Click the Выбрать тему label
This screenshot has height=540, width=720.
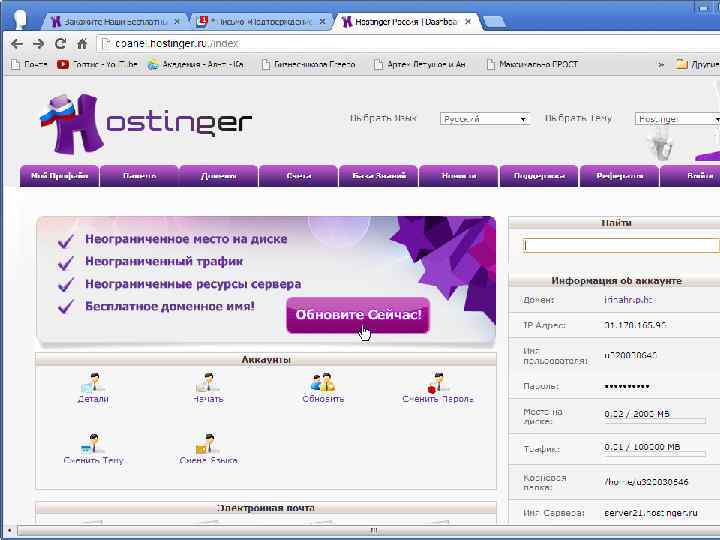(578, 118)
